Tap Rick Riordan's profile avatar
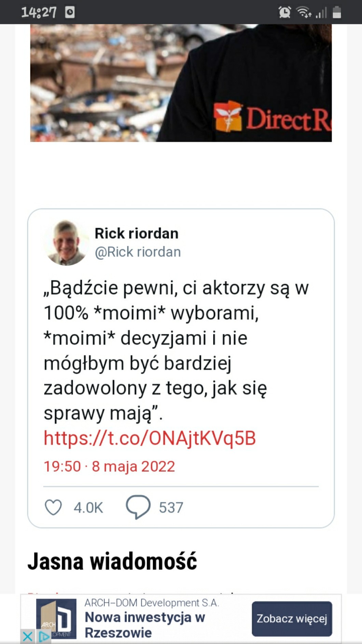 click(x=66, y=243)
